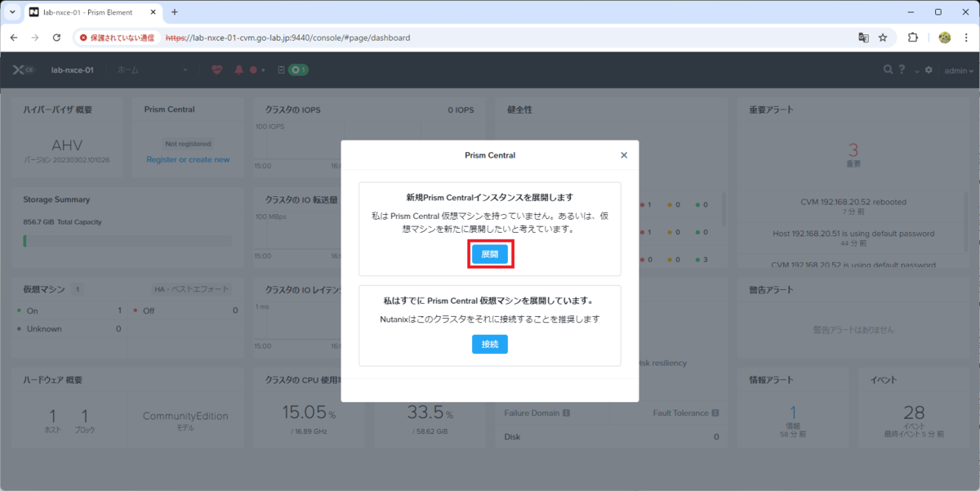The image size is (980, 491).
Task: Click the CPU usage 15.05 % value
Action: [309, 412]
